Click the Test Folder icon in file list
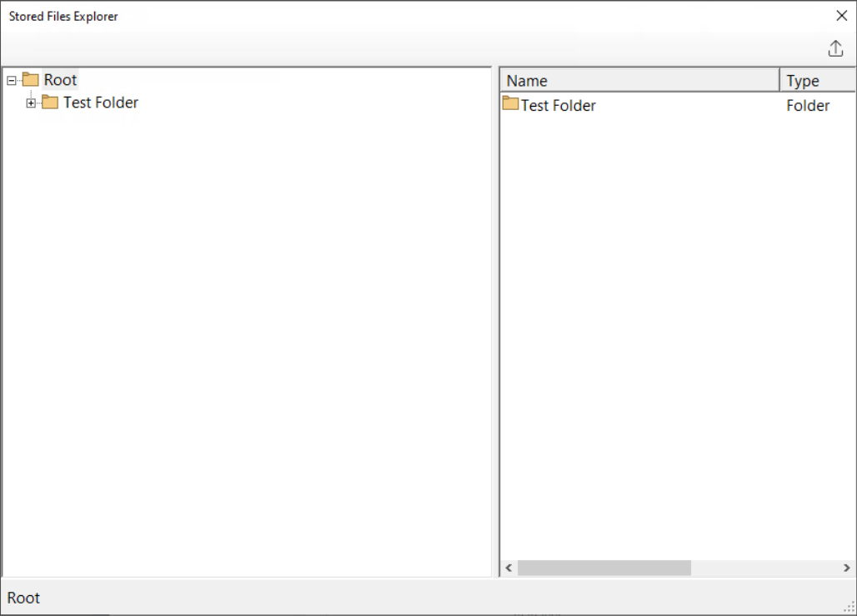The image size is (857, 616). 510,104
